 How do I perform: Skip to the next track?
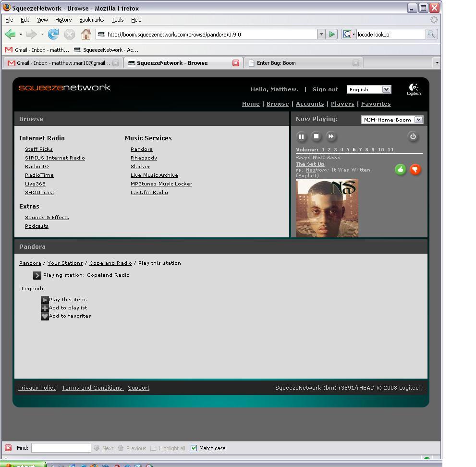(331, 136)
